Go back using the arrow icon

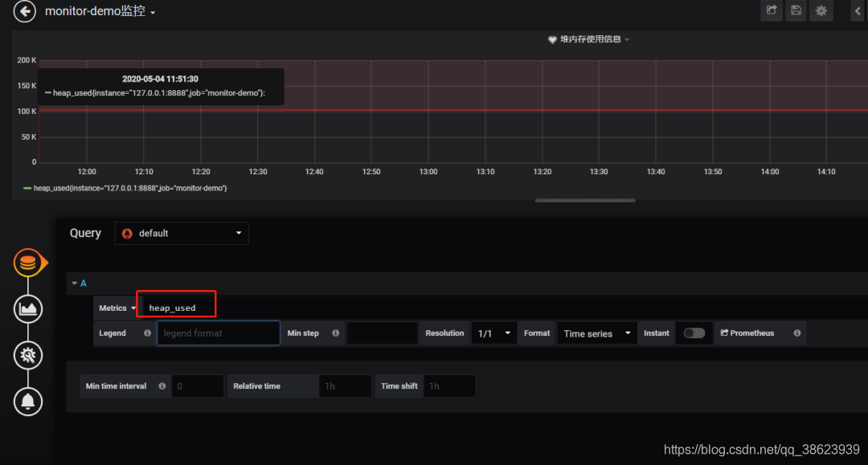pyautogui.click(x=24, y=11)
